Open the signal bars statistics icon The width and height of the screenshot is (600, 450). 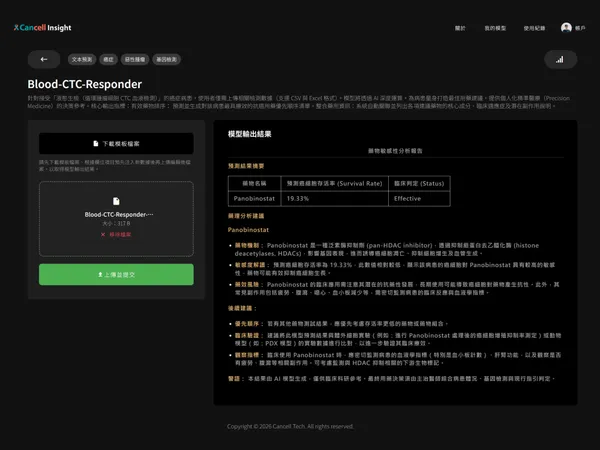[558, 59]
